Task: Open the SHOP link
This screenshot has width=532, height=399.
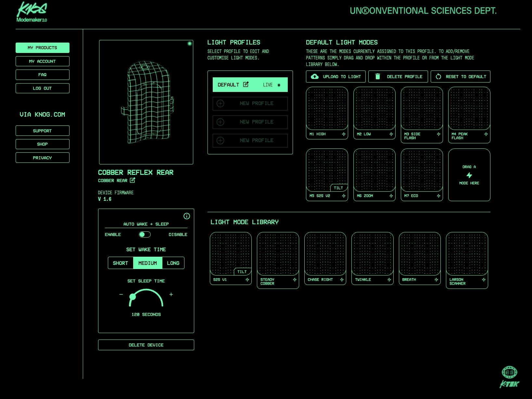Action: 43,144
